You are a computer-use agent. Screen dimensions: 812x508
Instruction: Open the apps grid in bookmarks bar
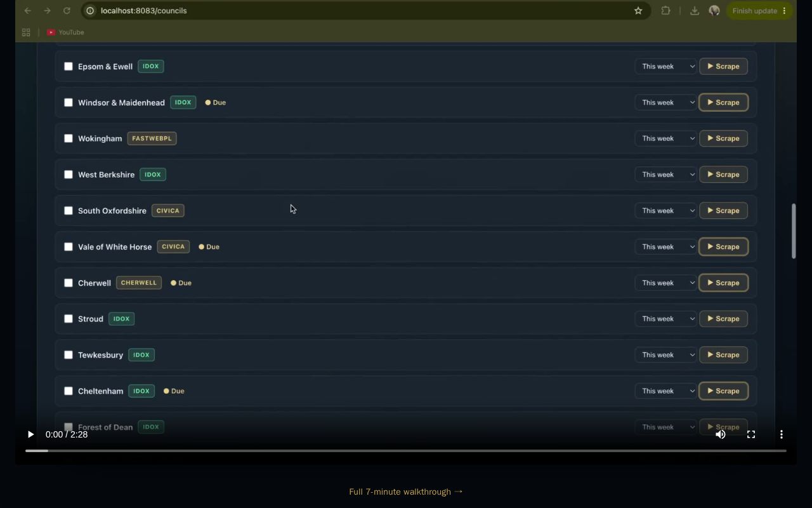(x=26, y=32)
